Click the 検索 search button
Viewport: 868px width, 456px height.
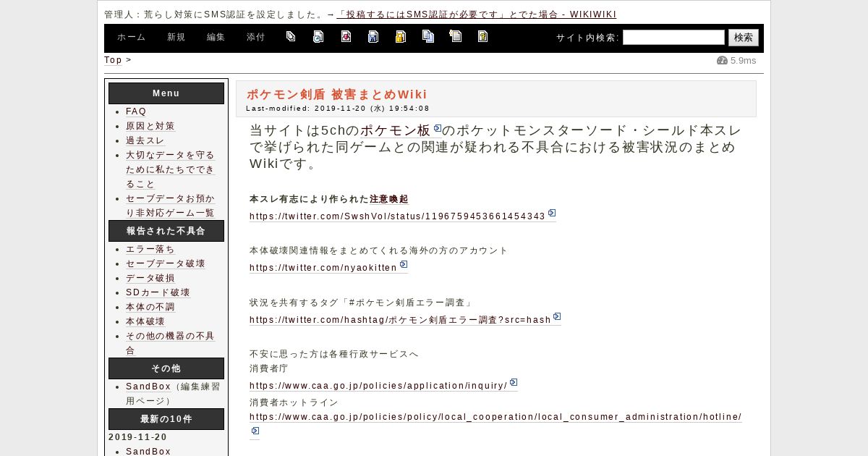[x=743, y=38]
